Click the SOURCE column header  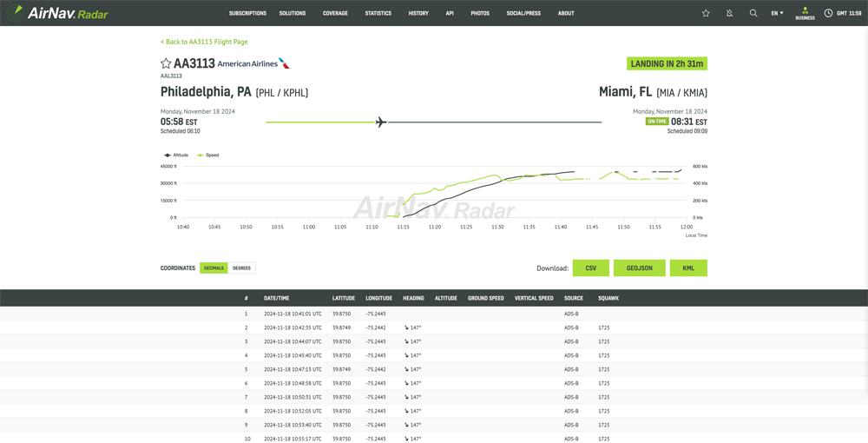pyautogui.click(x=574, y=298)
